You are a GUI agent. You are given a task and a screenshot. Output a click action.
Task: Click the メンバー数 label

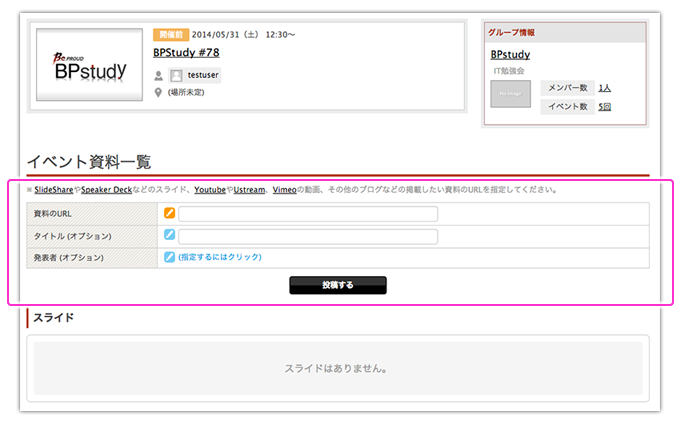568,88
